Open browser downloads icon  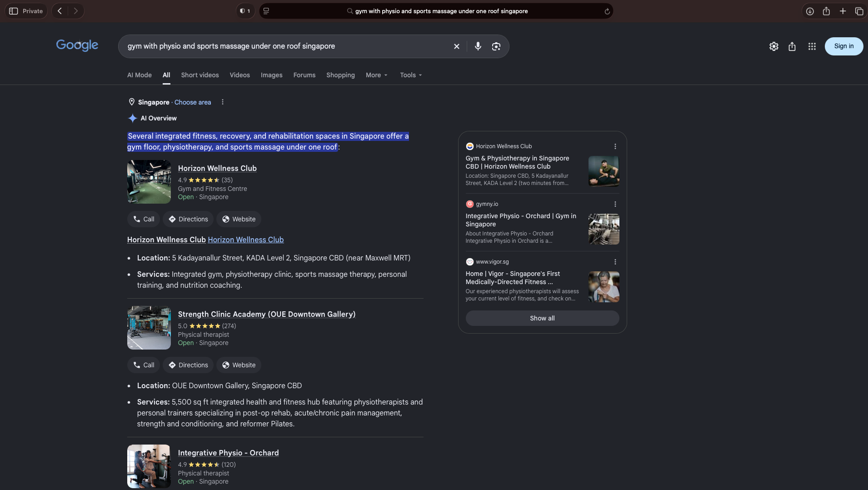coord(809,11)
